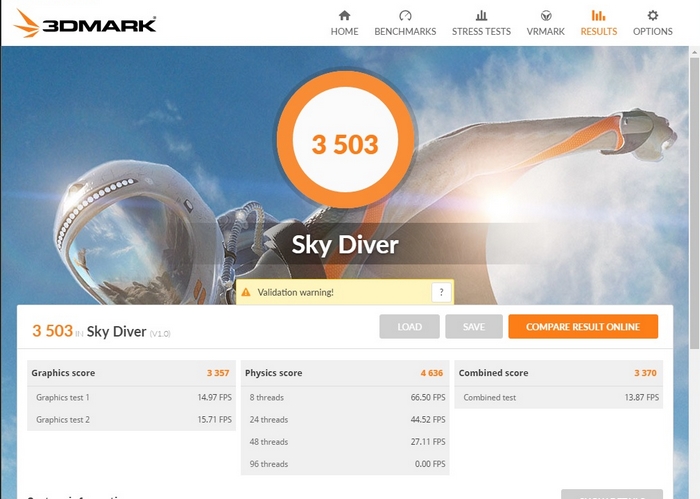Select the Graphics test 2 label

pos(63,420)
